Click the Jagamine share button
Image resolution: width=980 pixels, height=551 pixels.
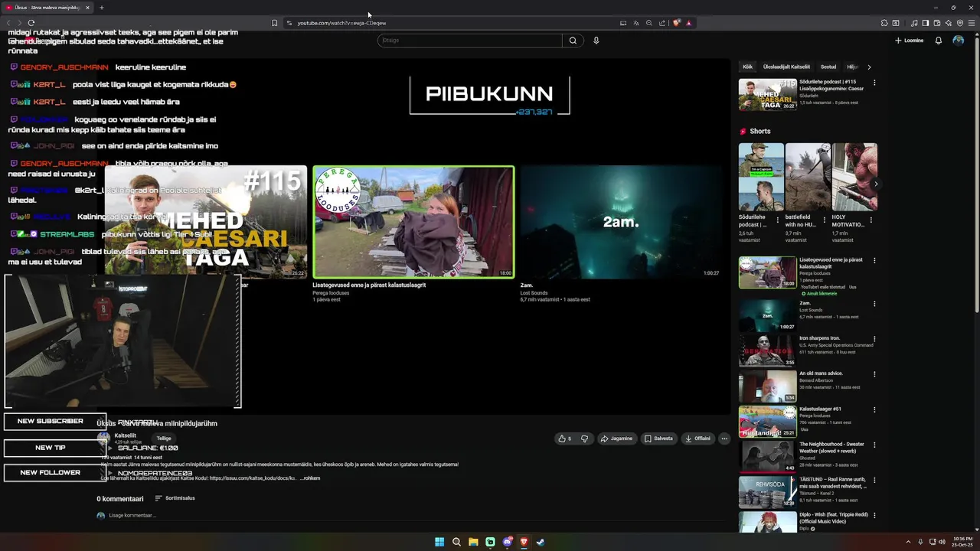click(x=616, y=439)
